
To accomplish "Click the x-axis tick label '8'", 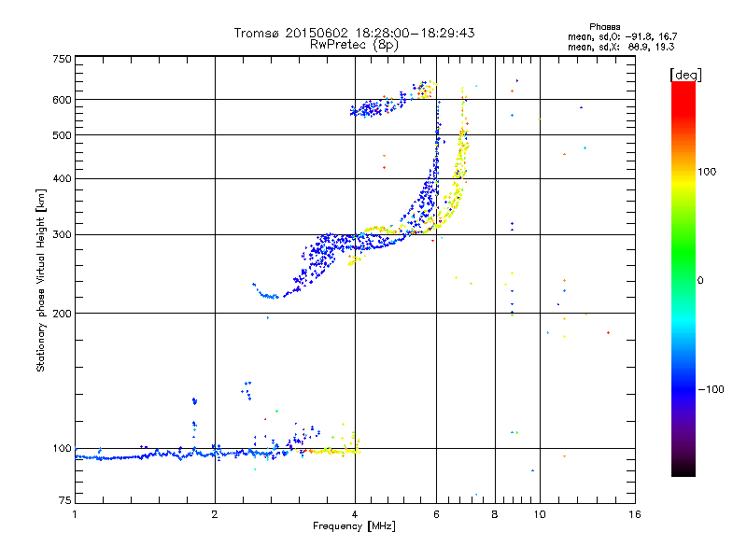I will pyautogui.click(x=495, y=514).
